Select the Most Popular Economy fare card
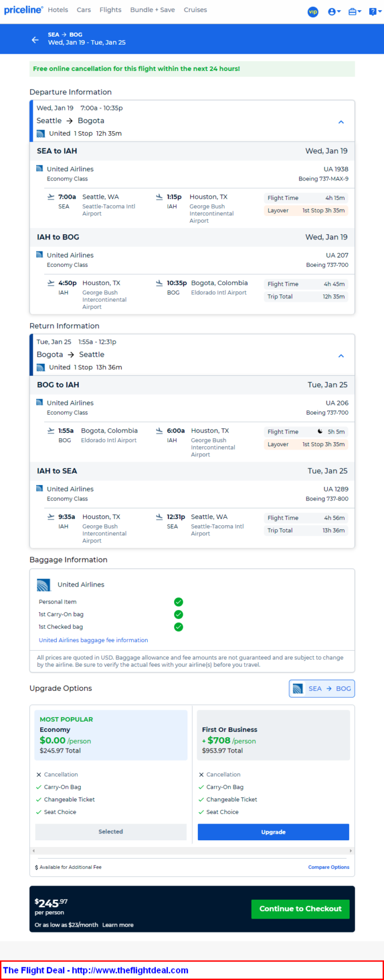Screen dimensions: 384x980 tap(111, 735)
